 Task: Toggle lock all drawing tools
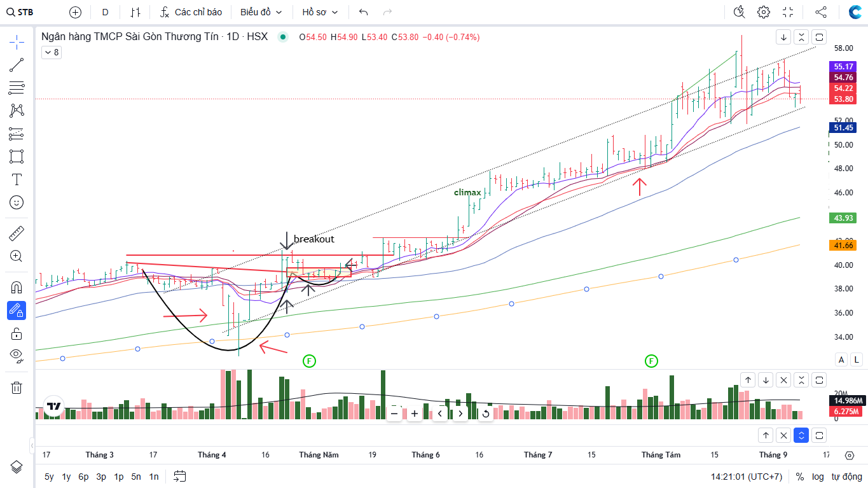pyautogui.click(x=17, y=333)
